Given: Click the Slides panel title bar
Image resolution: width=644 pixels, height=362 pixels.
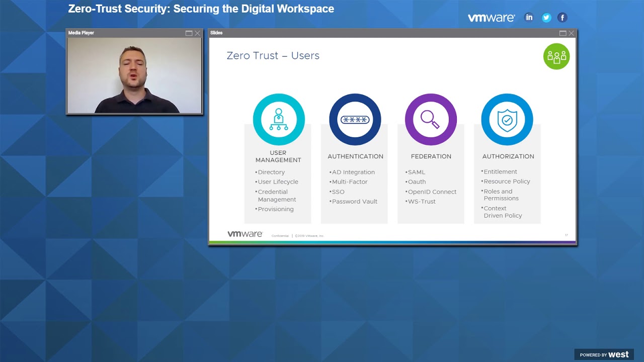Looking at the screenshot, I should pos(382,33).
